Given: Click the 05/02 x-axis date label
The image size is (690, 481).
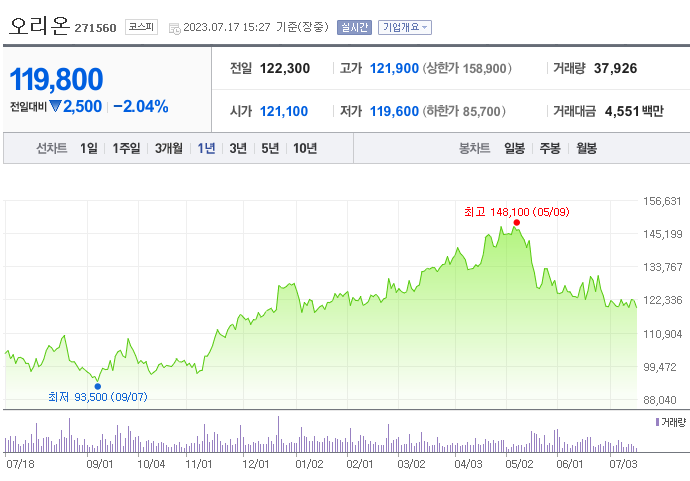Looking at the screenshot, I should 519,464.
